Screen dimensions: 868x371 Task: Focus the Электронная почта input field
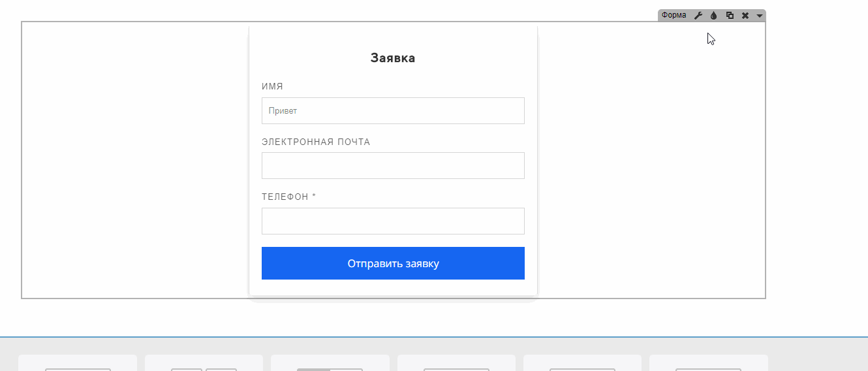[x=393, y=166]
